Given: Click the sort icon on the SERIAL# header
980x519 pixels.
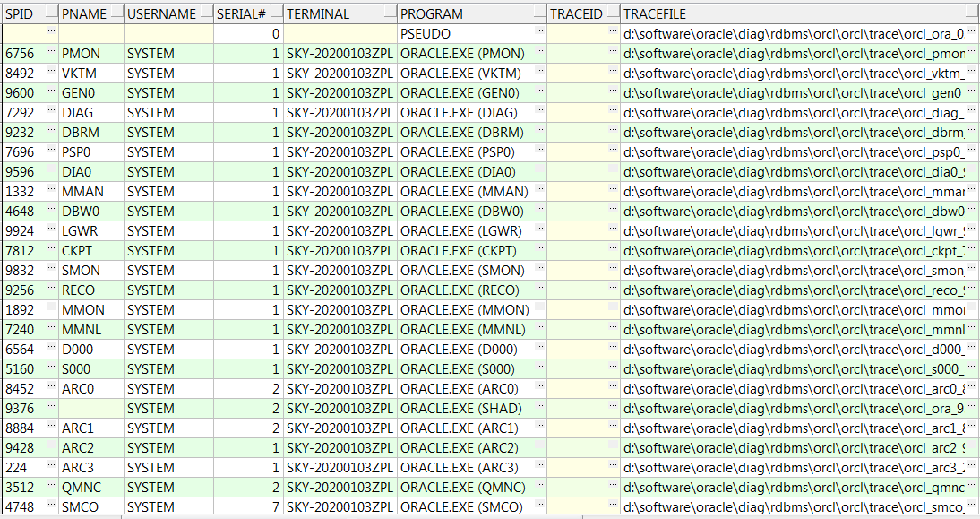Looking at the screenshot, I should tap(275, 13).
